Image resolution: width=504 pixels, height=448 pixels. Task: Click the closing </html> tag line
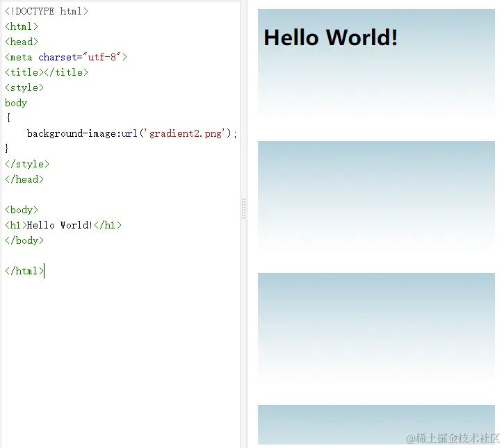[24, 271]
